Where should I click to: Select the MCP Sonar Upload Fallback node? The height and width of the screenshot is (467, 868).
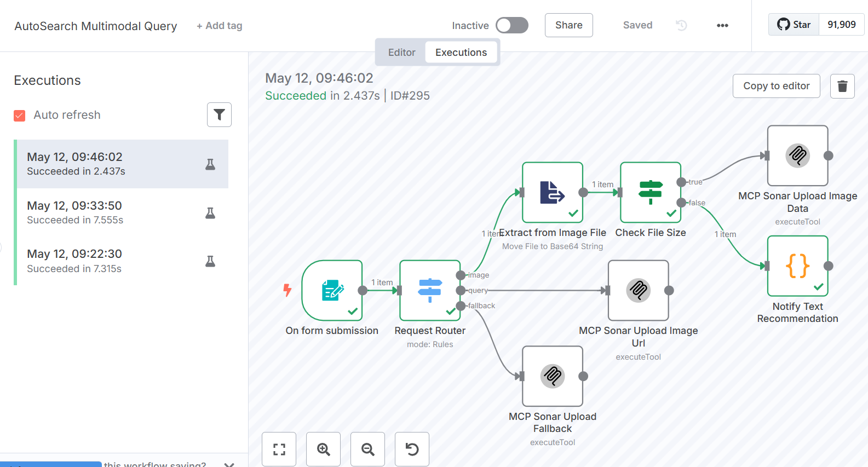click(x=553, y=376)
